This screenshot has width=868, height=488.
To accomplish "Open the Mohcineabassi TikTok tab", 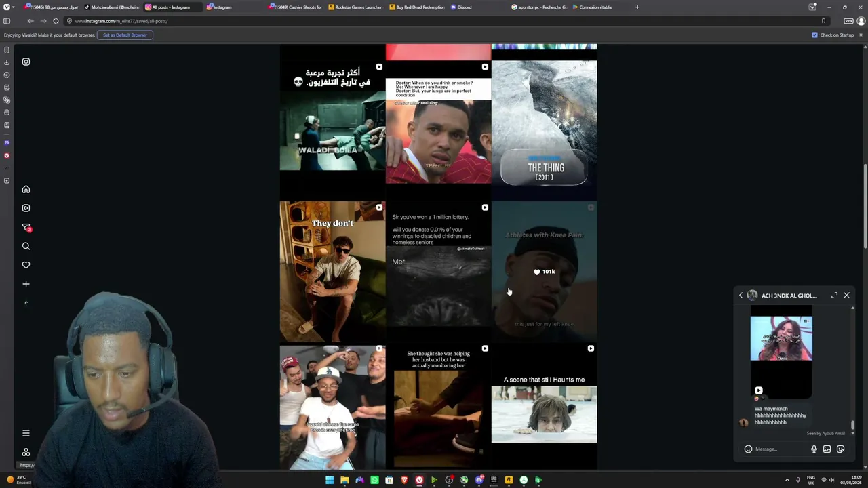I will pos(111,7).
